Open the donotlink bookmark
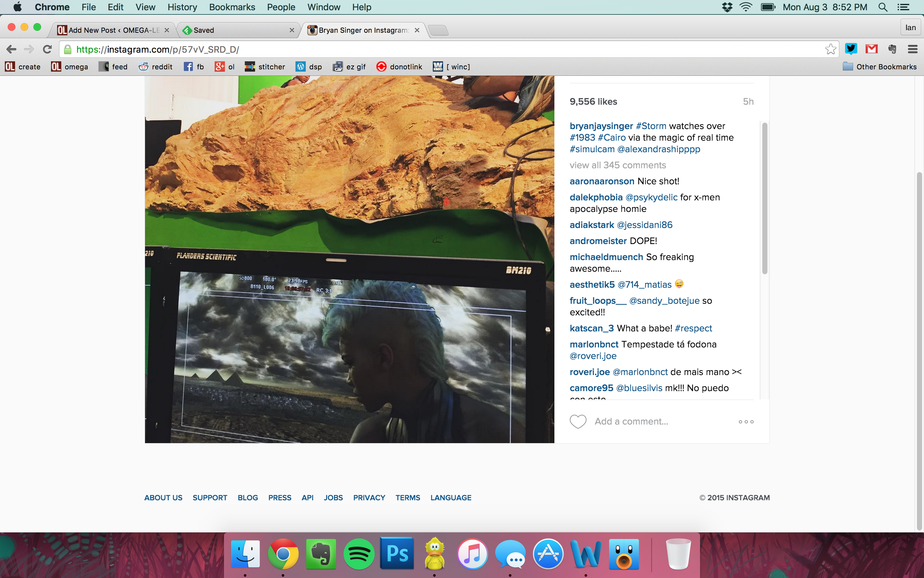Viewport: 924px width, 578px height. [x=399, y=66]
